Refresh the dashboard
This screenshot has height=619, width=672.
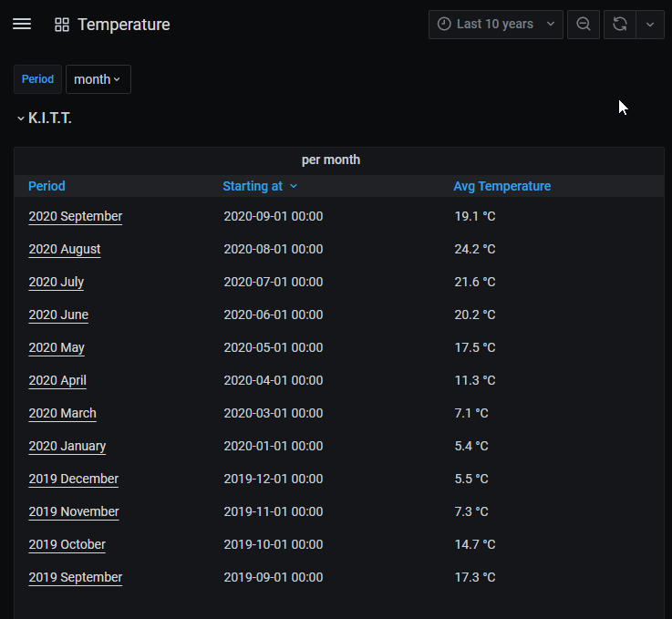click(620, 25)
